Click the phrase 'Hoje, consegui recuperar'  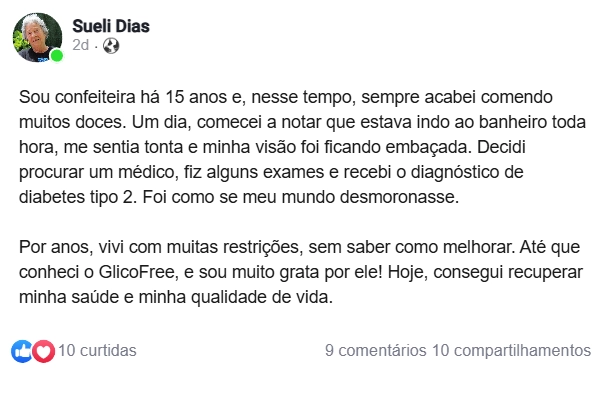[485, 272]
